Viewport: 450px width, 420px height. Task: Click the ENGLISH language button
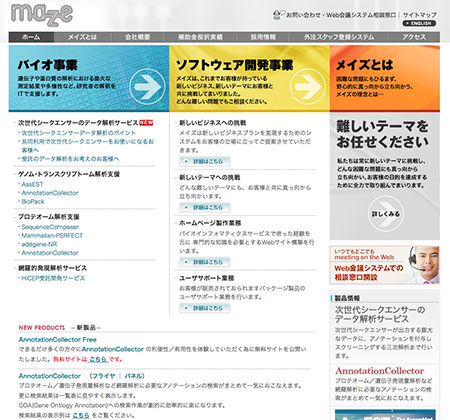419,23
